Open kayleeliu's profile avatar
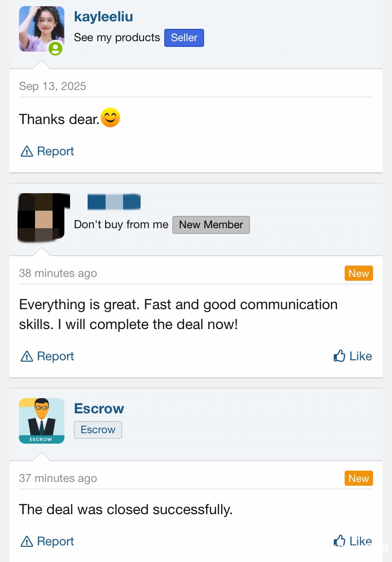The width and height of the screenshot is (392, 562). click(41, 29)
